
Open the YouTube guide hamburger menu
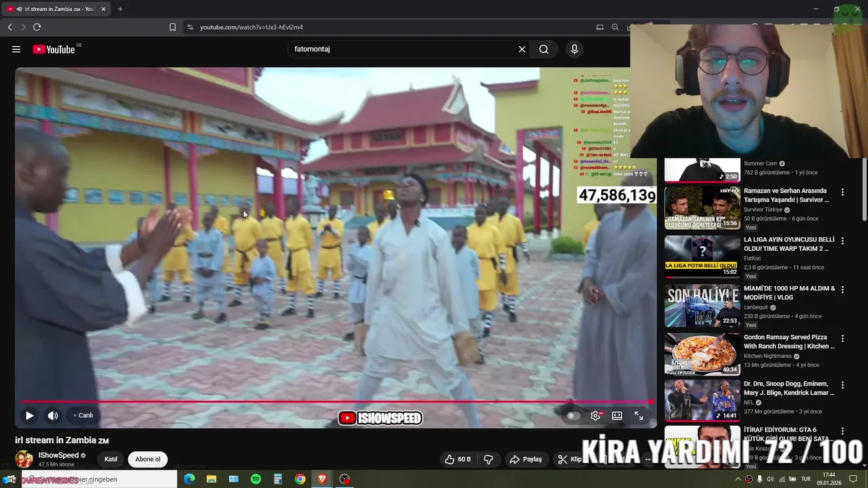click(x=16, y=49)
